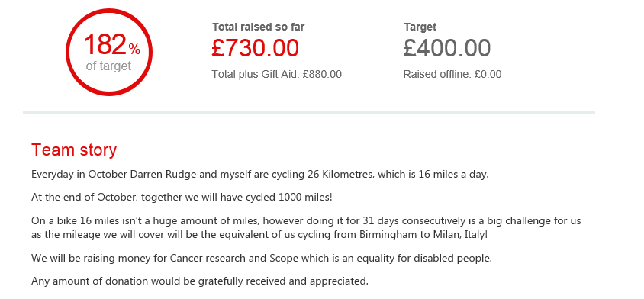Click the percent symbol beside 182
Screen dimensions: 644x299
click(x=134, y=50)
